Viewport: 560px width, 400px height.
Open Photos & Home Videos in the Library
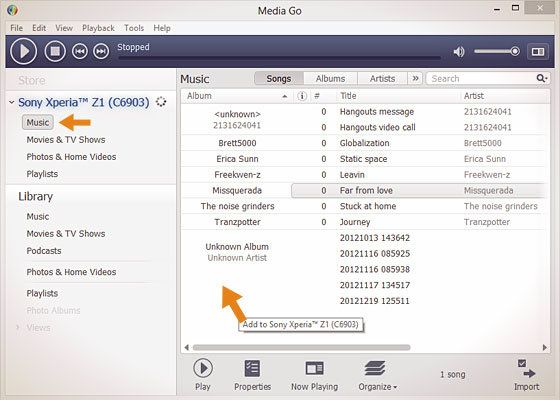[x=71, y=272]
